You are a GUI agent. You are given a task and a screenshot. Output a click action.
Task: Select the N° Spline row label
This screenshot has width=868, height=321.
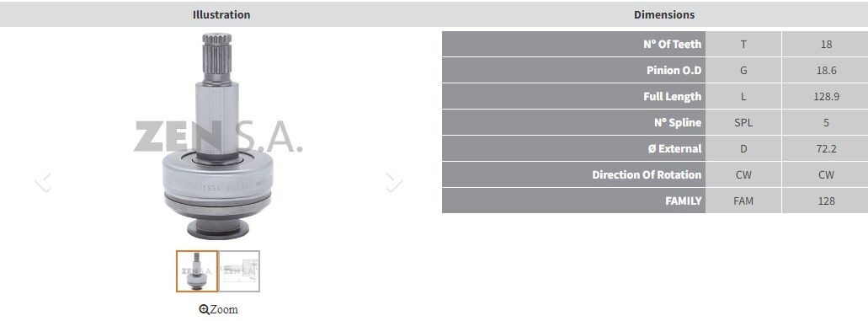click(678, 122)
